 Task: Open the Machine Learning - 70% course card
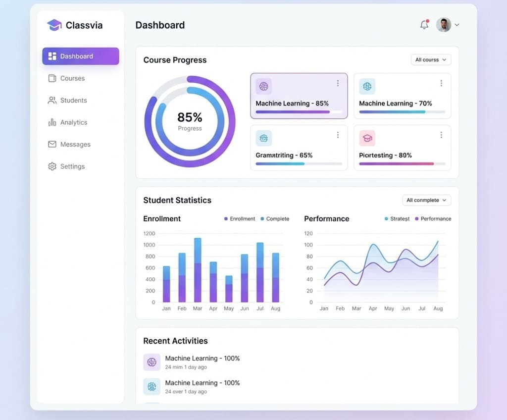click(402, 96)
